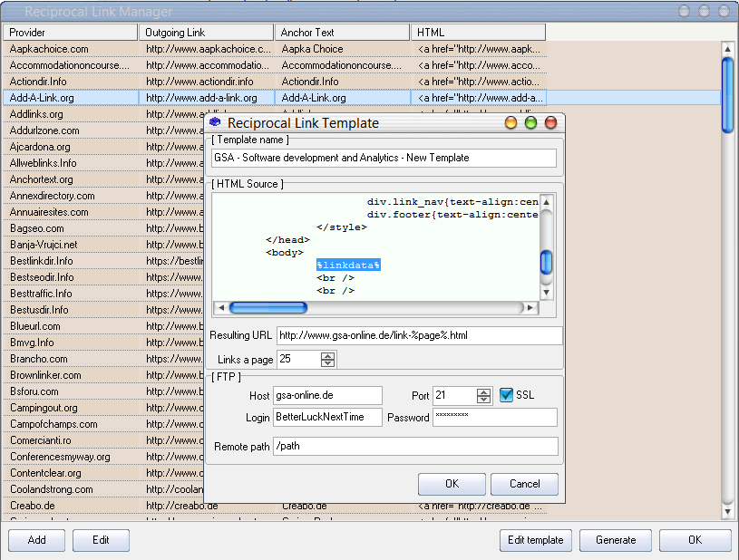This screenshot has width=739, height=560.
Task: Select the Creabo.de provider row
Action: tap(71, 506)
